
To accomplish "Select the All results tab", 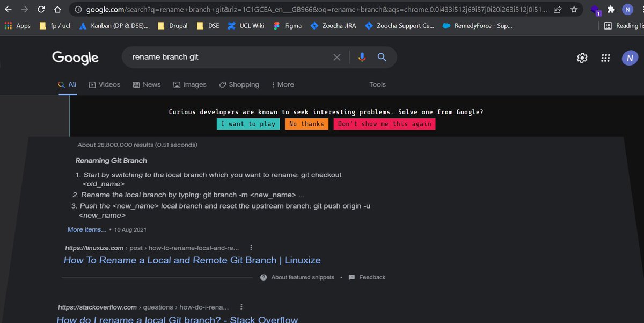I will (x=68, y=84).
